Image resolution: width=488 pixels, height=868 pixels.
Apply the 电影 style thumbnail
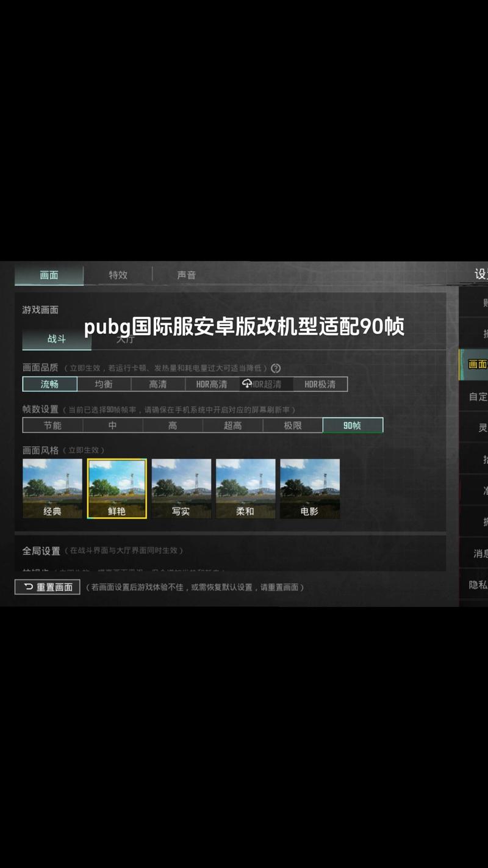click(x=310, y=489)
